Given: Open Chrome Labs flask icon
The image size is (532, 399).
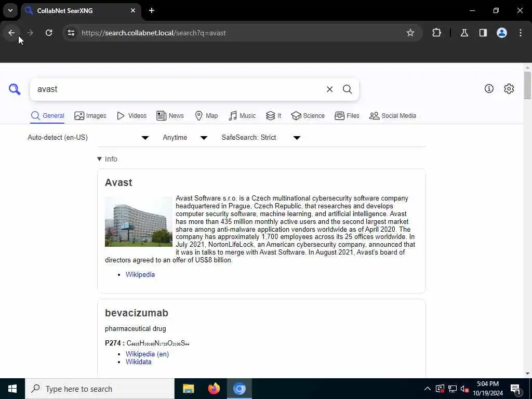Looking at the screenshot, I should pyautogui.click(x=464, y=33).
